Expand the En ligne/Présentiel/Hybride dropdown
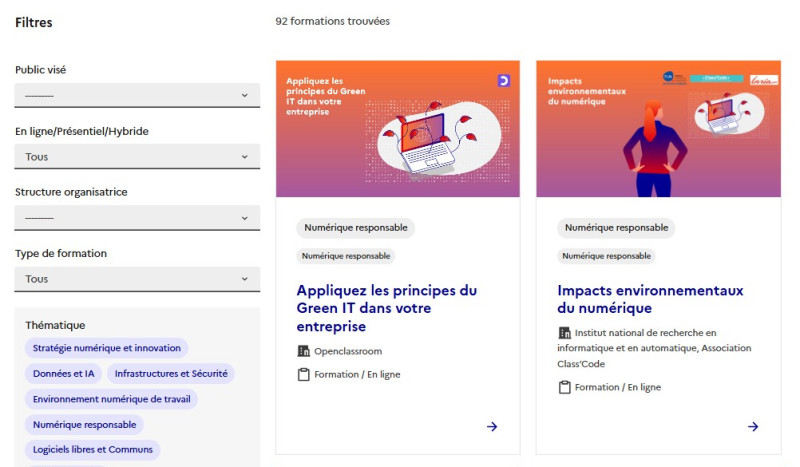Viewport: 800px width, 467px height. [x=137, y=157]
